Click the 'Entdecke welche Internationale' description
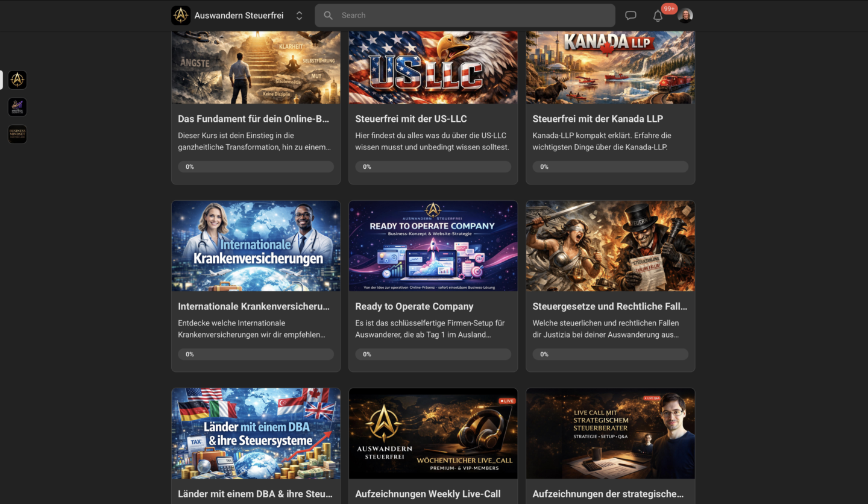 tap(252, 329)
